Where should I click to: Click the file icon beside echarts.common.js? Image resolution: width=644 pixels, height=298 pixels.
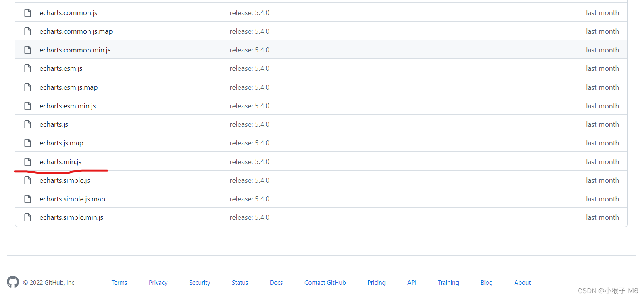coord(27,13)
